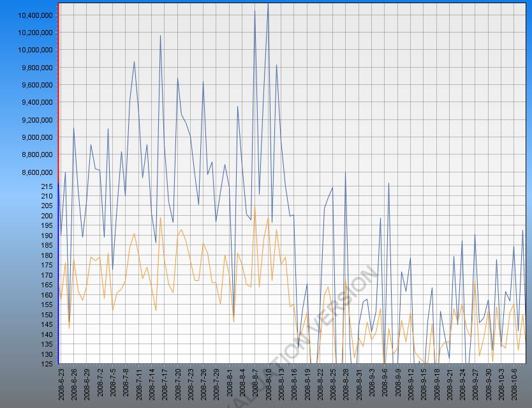Image resolution: width=532 pixels, height=408 pixels.
Task: Pick the 160 y-axis value
Action: coord(47,295)
